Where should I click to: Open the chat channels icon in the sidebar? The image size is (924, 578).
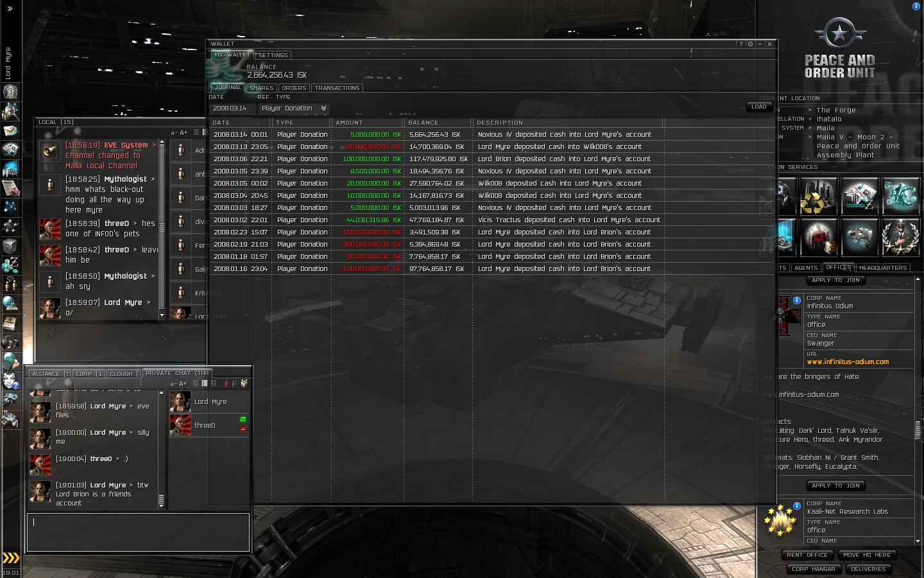[10, 284]
